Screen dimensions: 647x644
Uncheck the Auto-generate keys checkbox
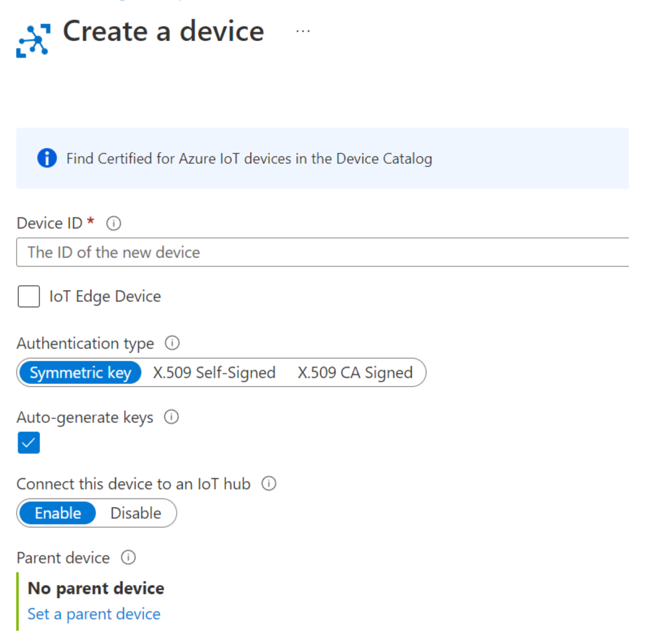[29, 443]
